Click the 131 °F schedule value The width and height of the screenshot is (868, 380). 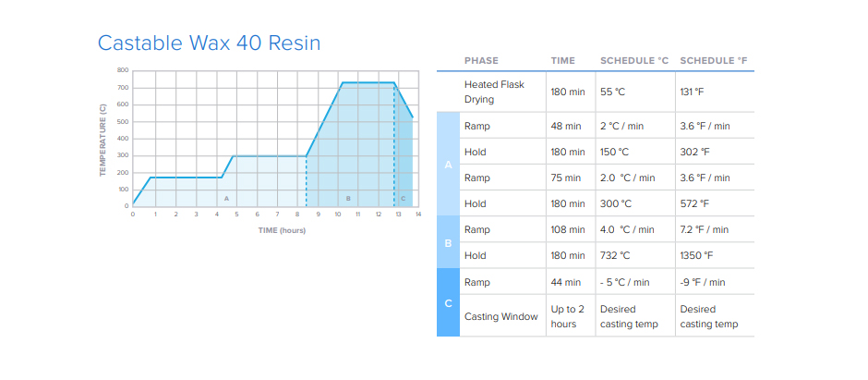[692, 92]
